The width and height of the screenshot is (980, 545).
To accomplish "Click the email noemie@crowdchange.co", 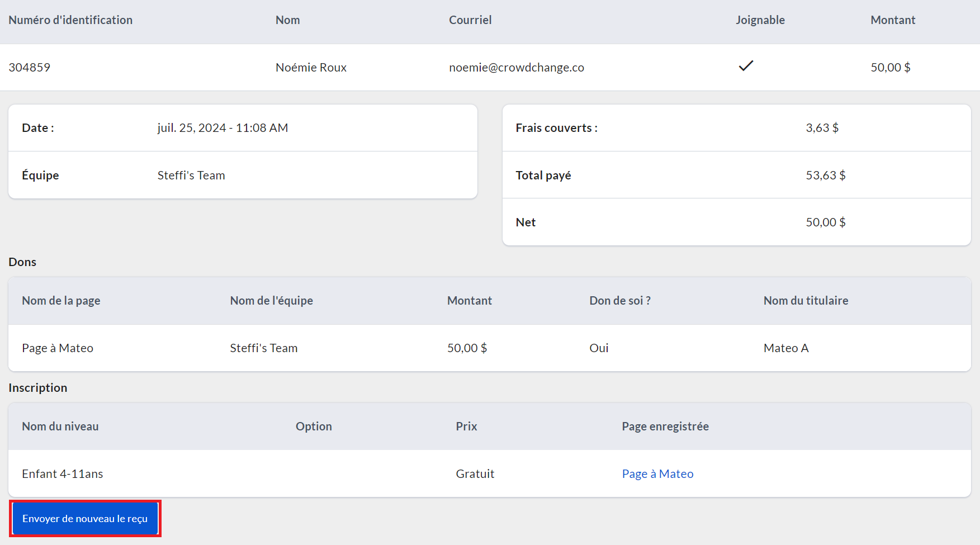I will 516,68.
